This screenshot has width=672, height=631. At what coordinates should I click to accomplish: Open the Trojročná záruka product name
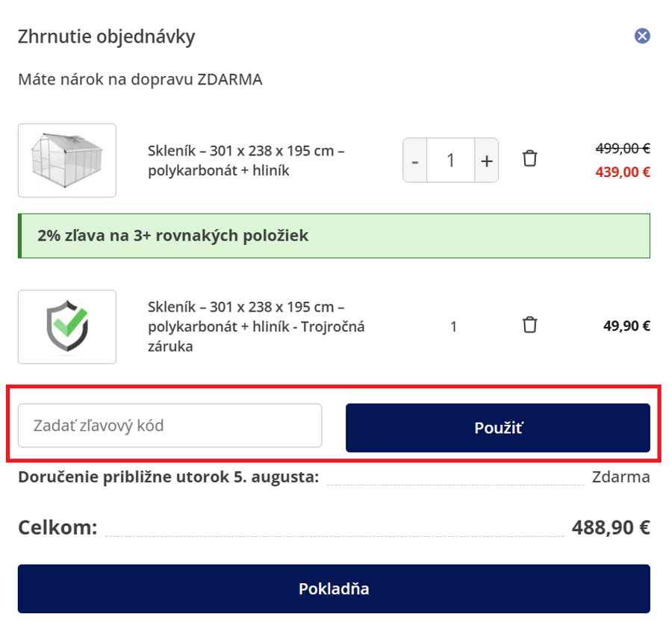point(256,326)
